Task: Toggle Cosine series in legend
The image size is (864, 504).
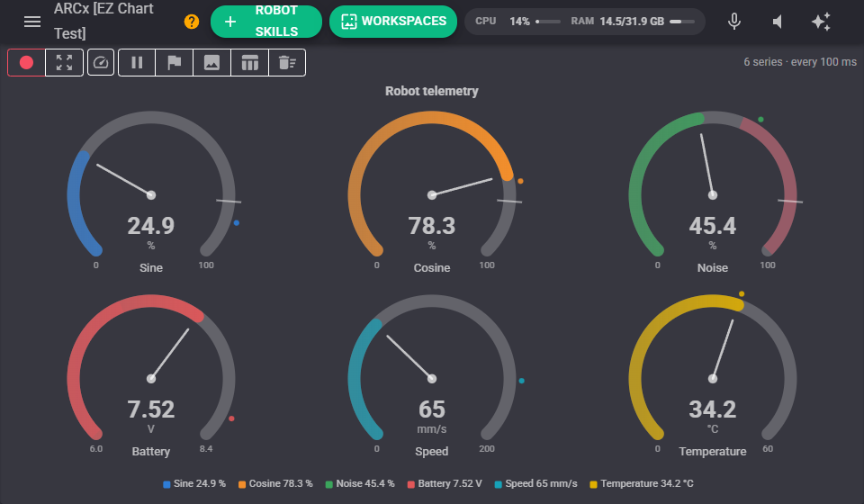Action: pos(275,483)
